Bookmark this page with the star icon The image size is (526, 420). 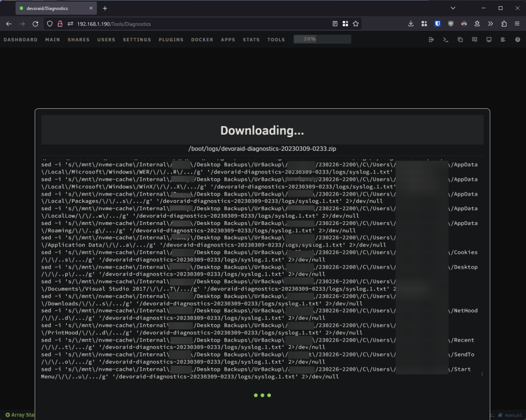[356, 24]
